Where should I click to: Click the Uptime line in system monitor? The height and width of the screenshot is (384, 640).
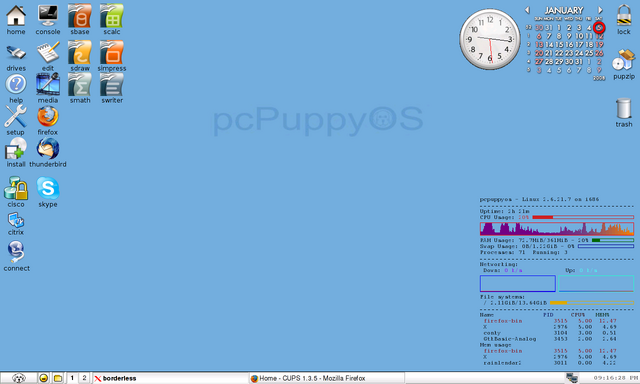(x=504, y=211)
